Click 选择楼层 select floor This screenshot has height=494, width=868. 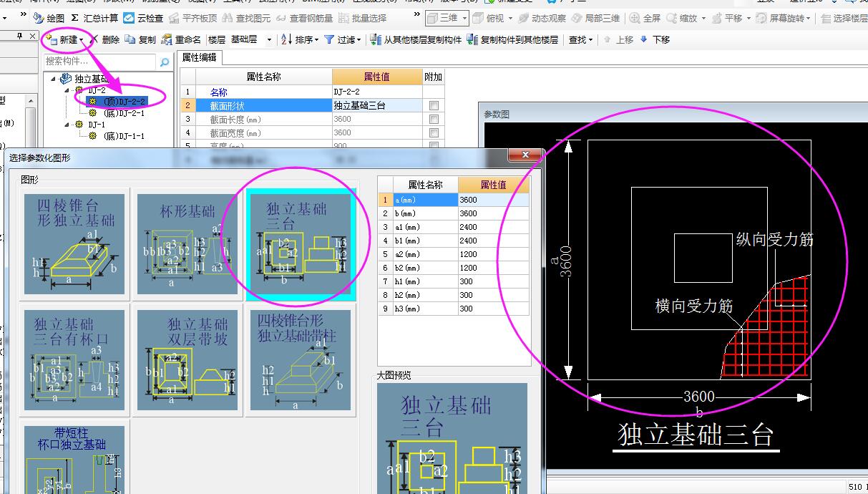coord(844,18)
